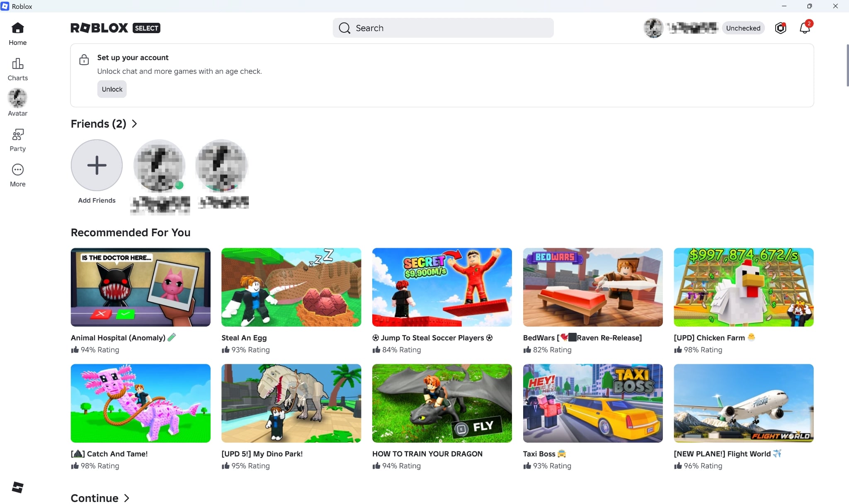Screen dimensions: 849x504
Task: Expand the Friends (2) chevron
Action: pyautogui.click(x=134, y=124)
